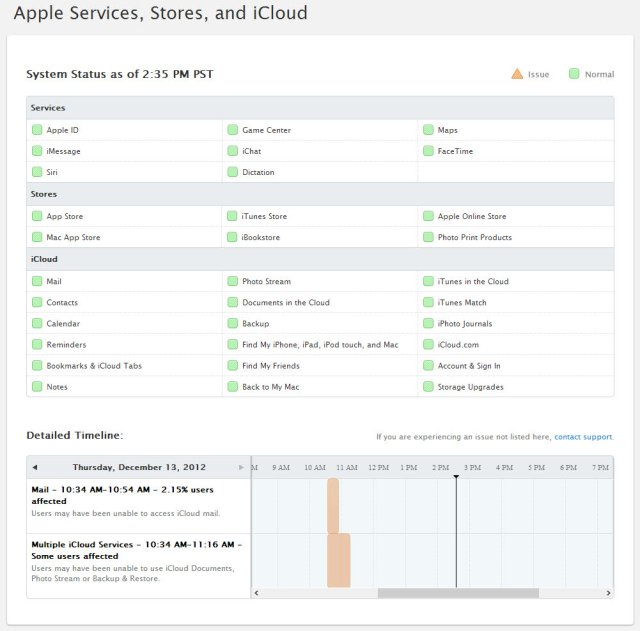Click the iTunes Store status icon
The height and width of the screenshot is (631, 640).
click(x=233, y=216)
